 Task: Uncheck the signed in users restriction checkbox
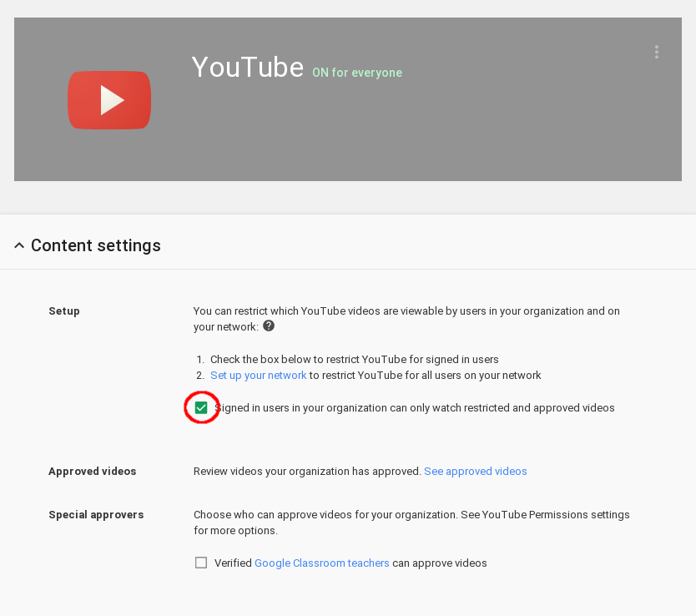click(x=201, y=407)
